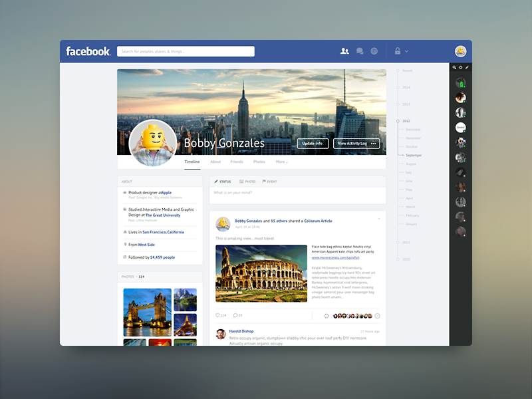The height and width of the screenshot is (399, 532).
Task: Open the Eiffel Tower photo thumbnail
Action: tap(186, 325)
